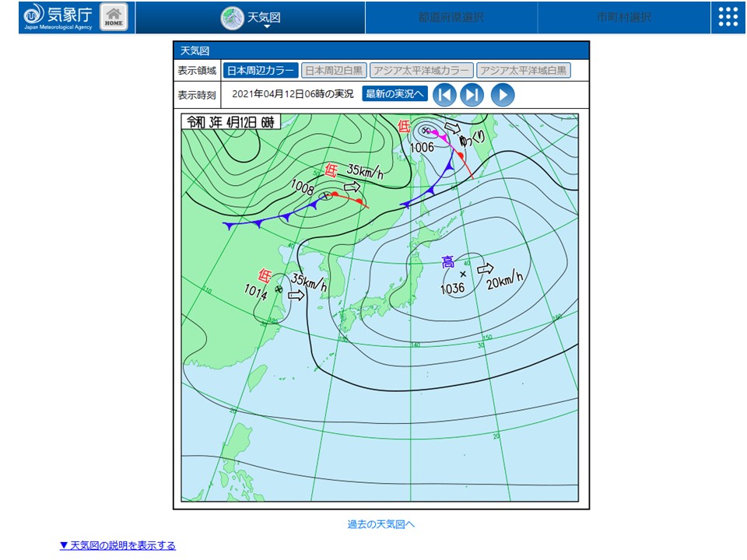Open the 過去の天気図へ link
The width and height of the screenshot is (747, 560).
click(381, 524)
